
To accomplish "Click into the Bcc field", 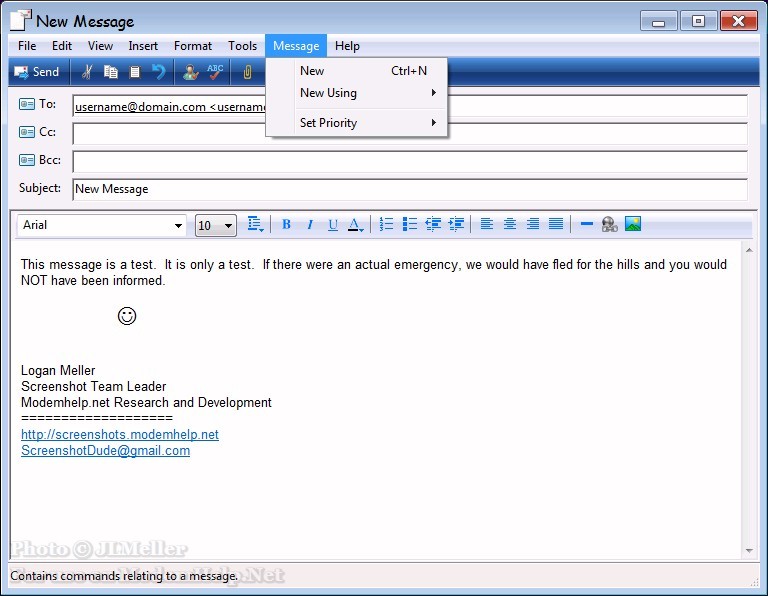I will click(410, 162).
